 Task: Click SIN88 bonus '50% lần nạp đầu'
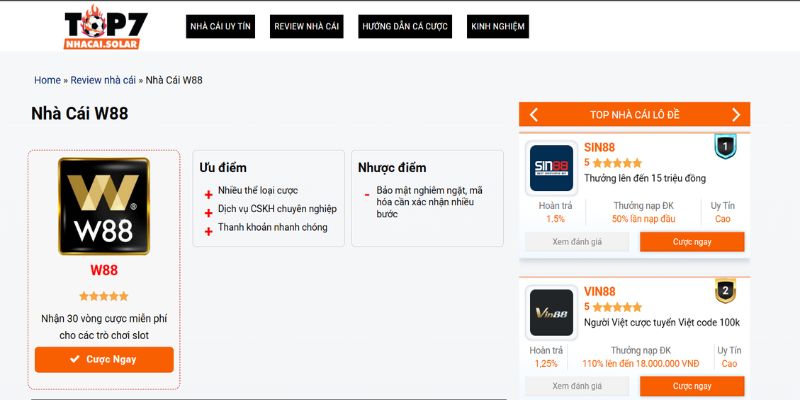tap(643, 219)
